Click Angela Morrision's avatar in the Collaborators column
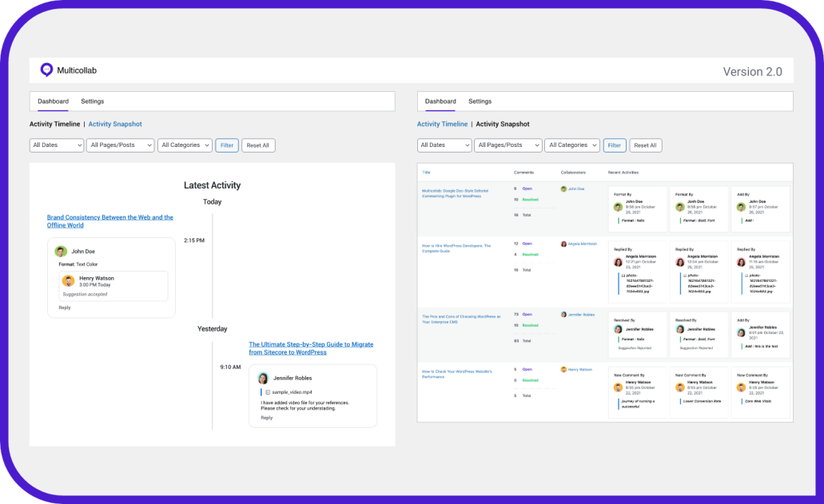Screen dimensions: 824x504 tap(563, 244)
